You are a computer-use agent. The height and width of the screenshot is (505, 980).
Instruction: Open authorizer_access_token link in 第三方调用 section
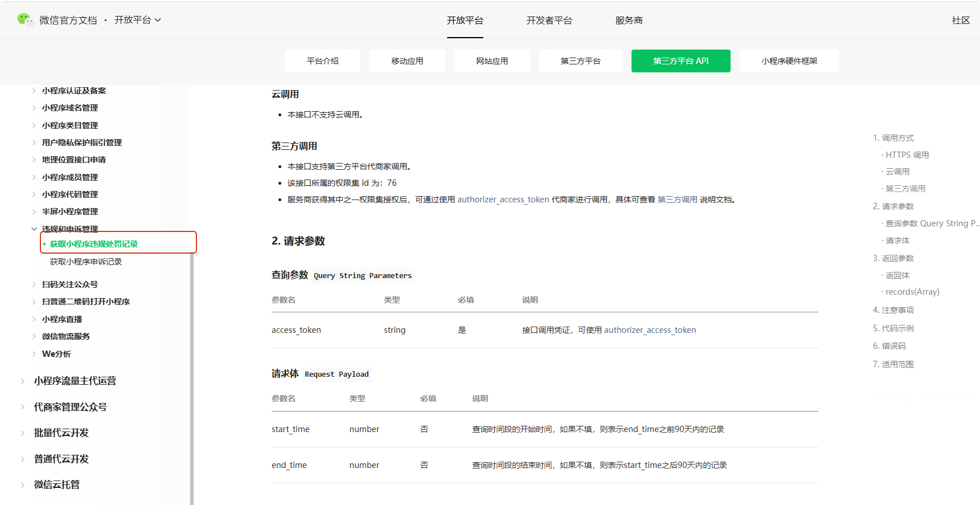click(503, 199)
